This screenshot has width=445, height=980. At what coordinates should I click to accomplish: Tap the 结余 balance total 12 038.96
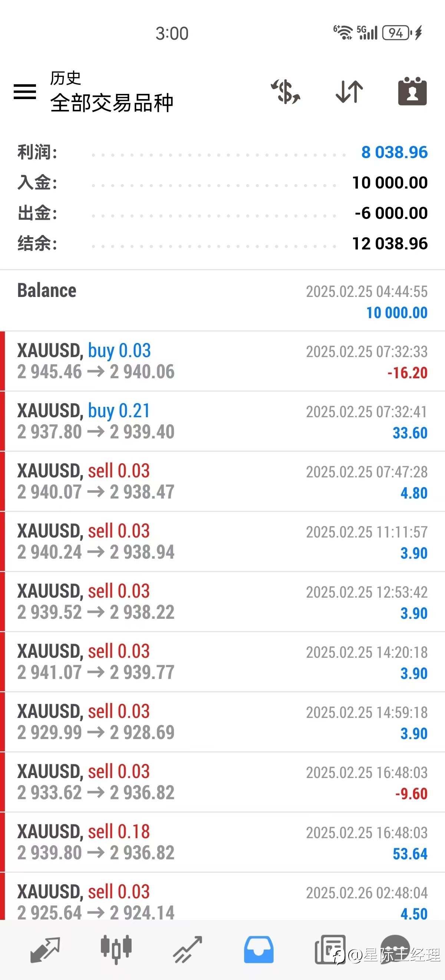(x=390, y=244)
